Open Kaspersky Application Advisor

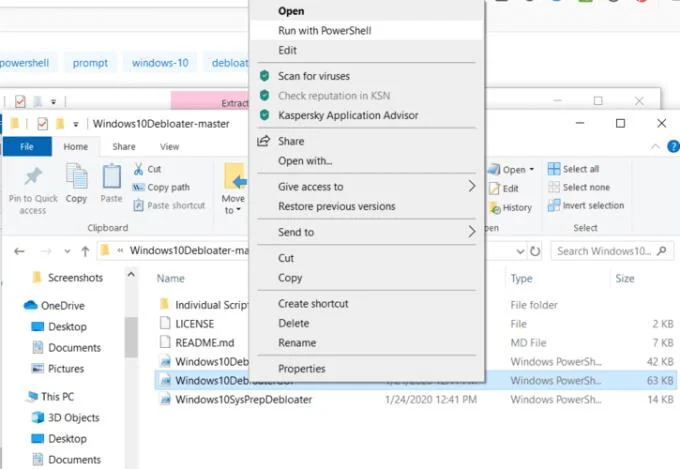[367, 115]
